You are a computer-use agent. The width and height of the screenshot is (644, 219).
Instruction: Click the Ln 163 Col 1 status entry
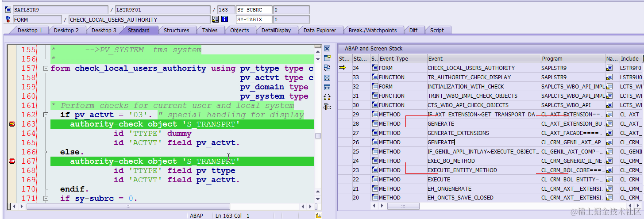click(x=232, y=215)
